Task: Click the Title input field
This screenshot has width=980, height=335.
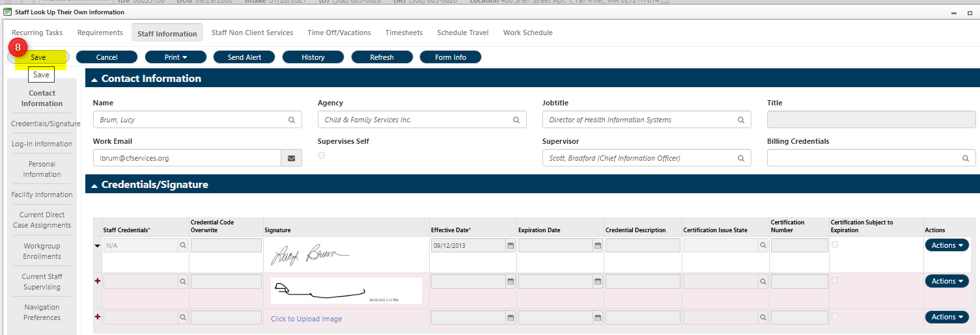Action: pos(871,120)
